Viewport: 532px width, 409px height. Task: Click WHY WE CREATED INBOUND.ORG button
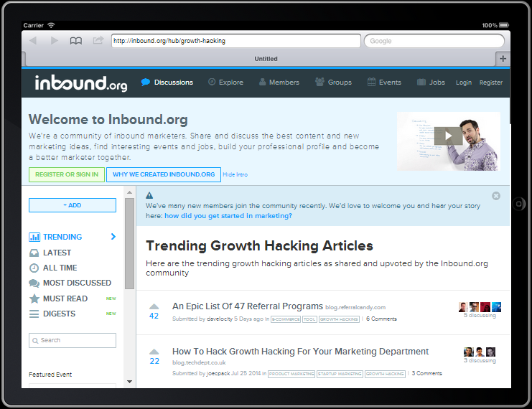164,174
